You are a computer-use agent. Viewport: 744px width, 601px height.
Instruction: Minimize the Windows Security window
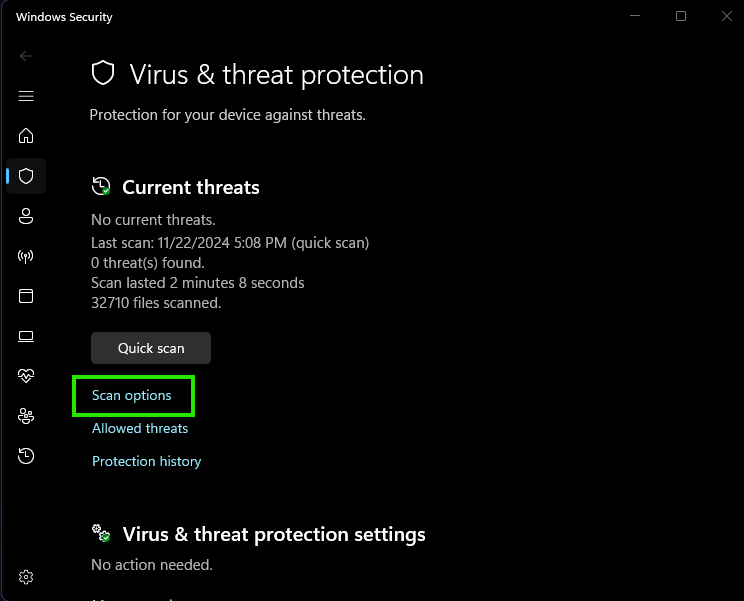635,16
